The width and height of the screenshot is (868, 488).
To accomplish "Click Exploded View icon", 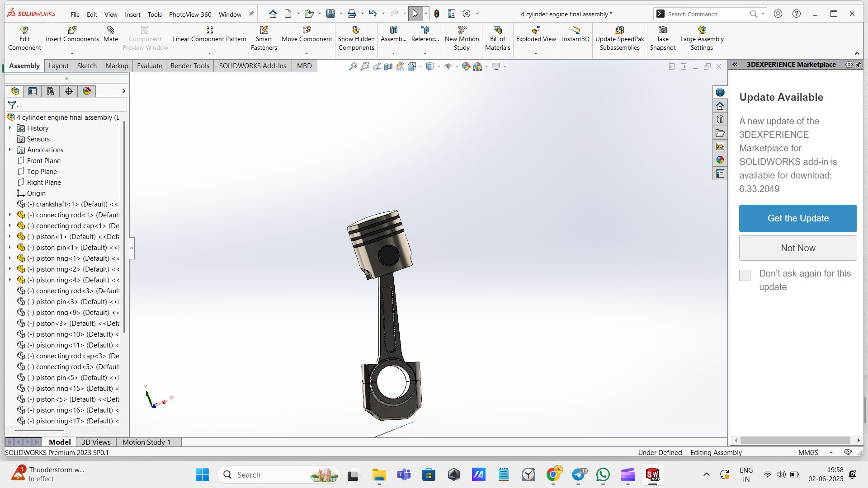I will (536, 30).
